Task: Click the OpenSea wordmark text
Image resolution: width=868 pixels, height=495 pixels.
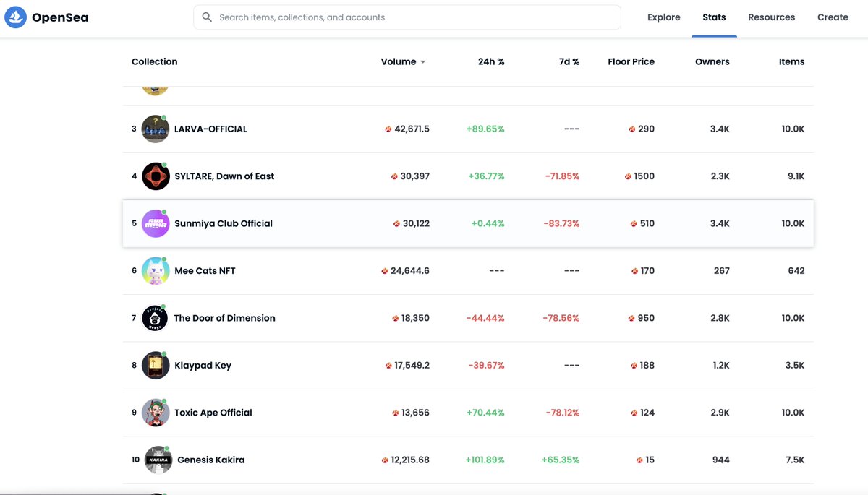Action: 60,17
